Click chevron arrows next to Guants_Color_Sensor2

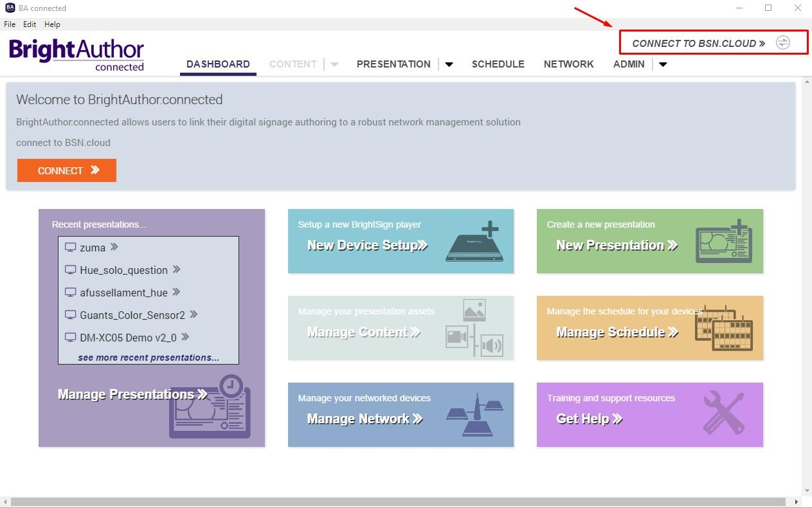[194, 314]
